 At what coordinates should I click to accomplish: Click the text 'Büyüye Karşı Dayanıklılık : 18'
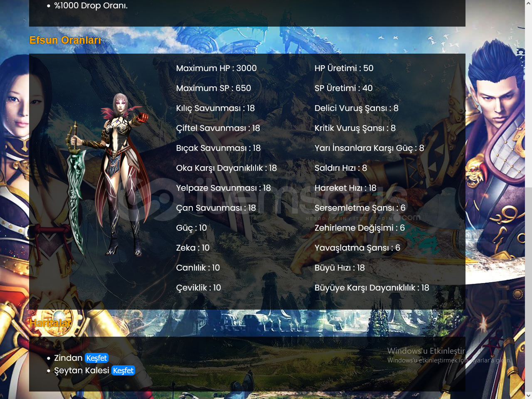click(372, 288)
